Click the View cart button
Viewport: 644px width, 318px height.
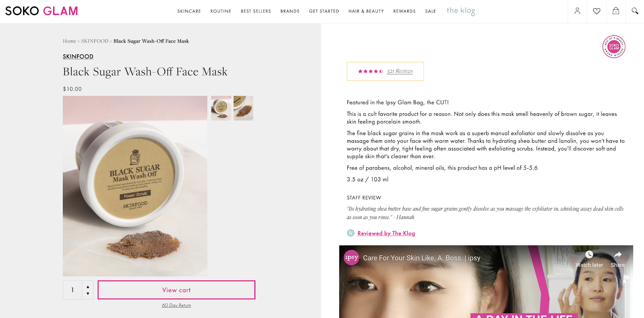[x=176, y=290]
